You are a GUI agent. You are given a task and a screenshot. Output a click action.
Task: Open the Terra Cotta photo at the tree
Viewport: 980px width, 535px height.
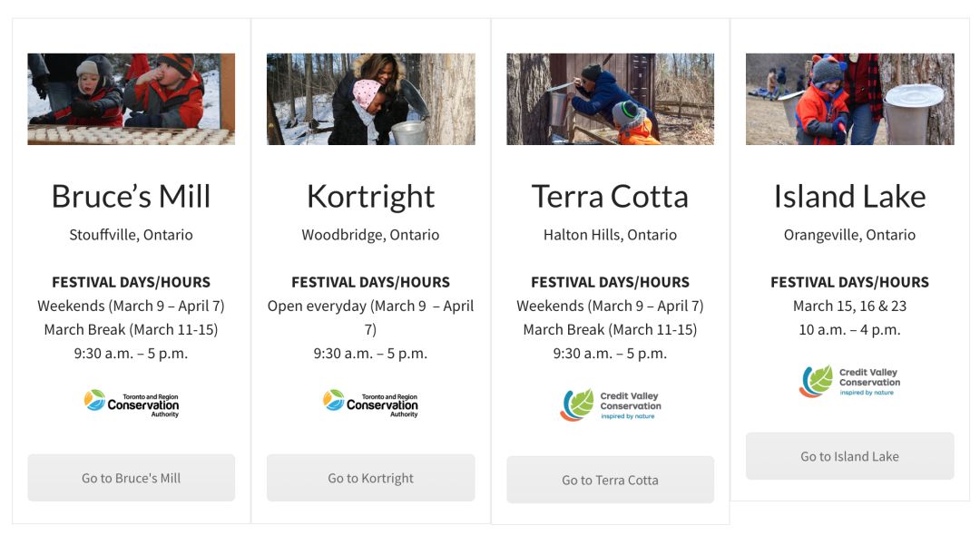tap(610, 99)
